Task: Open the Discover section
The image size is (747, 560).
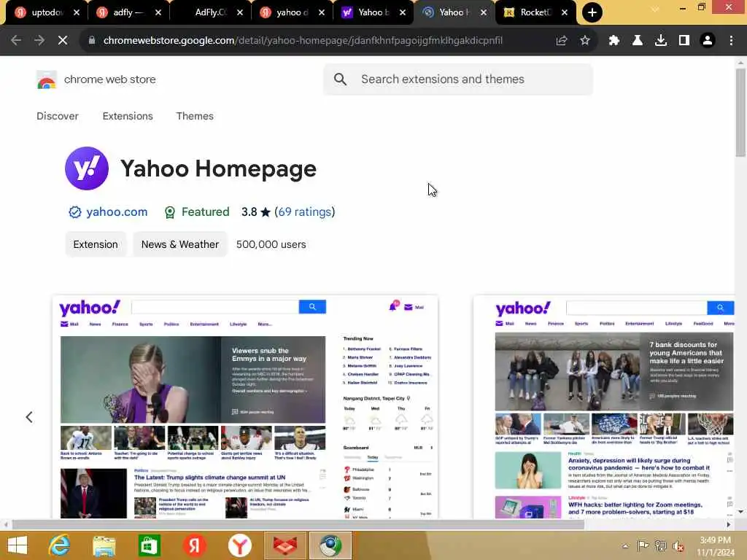Action: point(57,116)
